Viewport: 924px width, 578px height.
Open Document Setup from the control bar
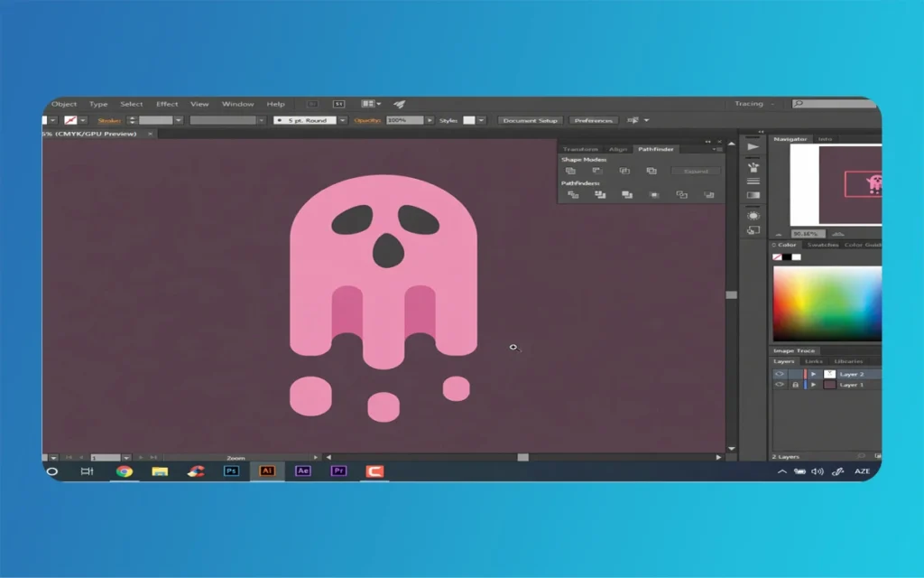pyautogui.click(x=530, y=119)
